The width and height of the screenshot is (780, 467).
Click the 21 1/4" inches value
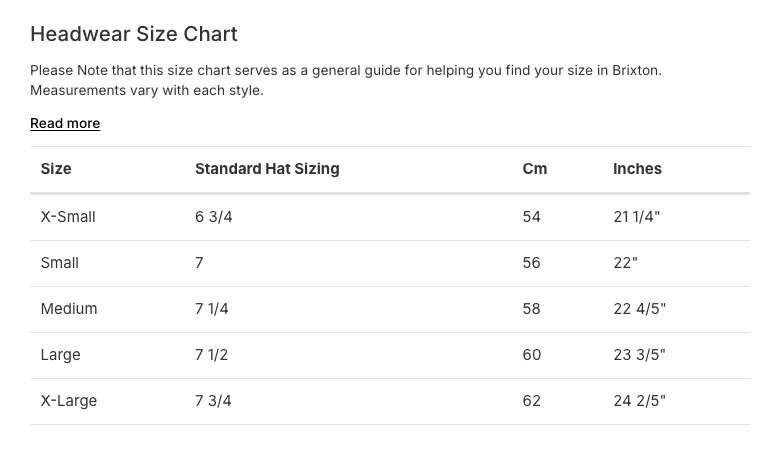tap(637, 217)
